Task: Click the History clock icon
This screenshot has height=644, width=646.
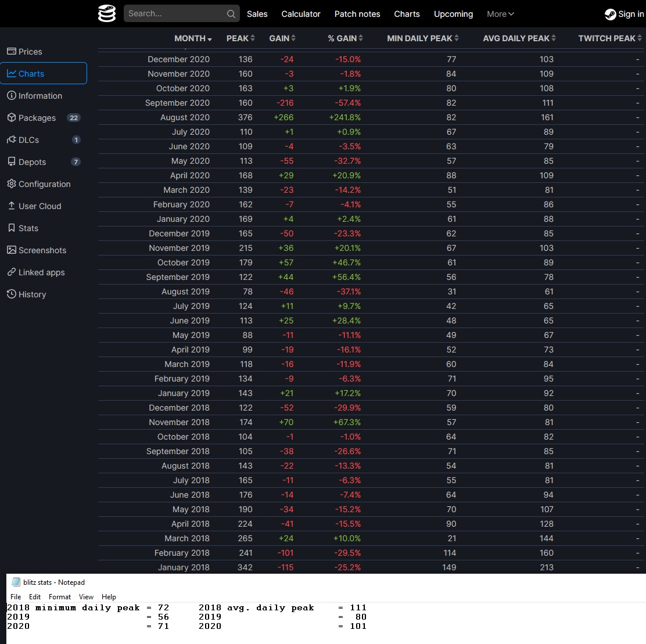Action: [12, 294]
